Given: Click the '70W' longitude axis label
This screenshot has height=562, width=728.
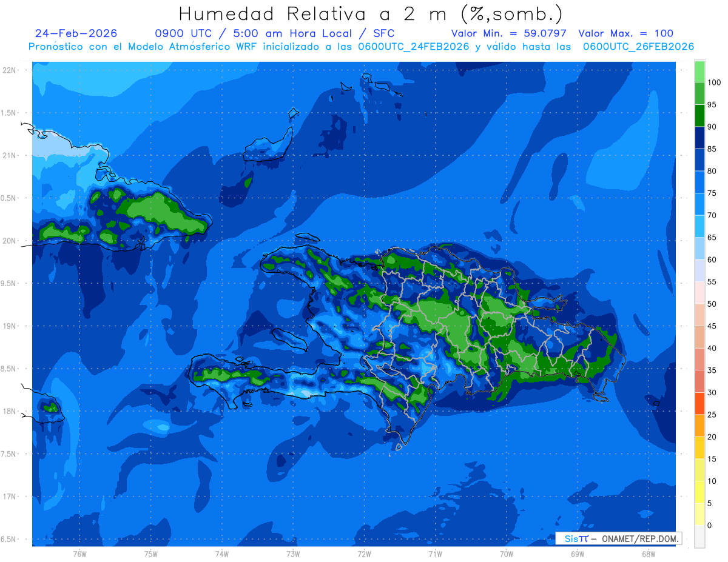Looking at the screenshot, I should (507, 554).
